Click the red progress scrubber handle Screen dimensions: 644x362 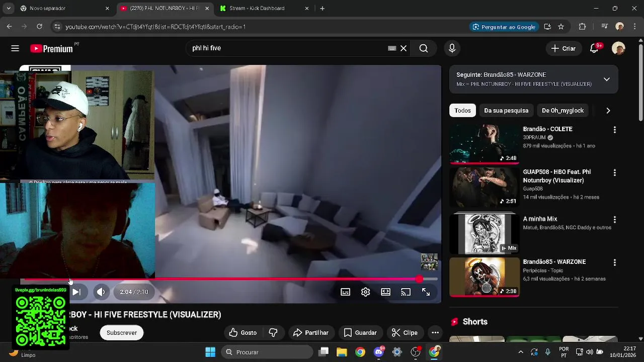pos(419,279)
